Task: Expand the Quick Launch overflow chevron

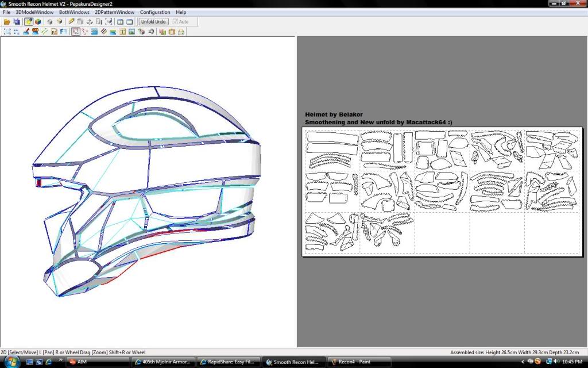Action: coord(60,360)
